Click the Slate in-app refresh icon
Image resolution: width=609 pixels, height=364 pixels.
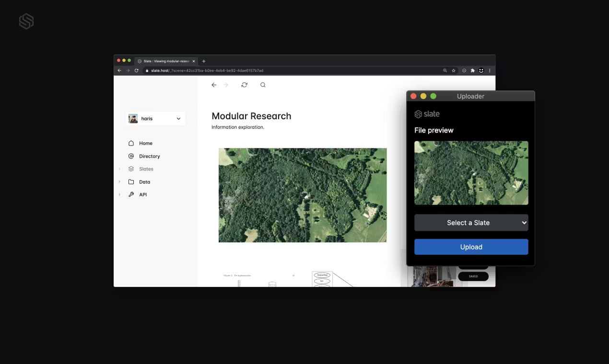[x=245, y=85]
